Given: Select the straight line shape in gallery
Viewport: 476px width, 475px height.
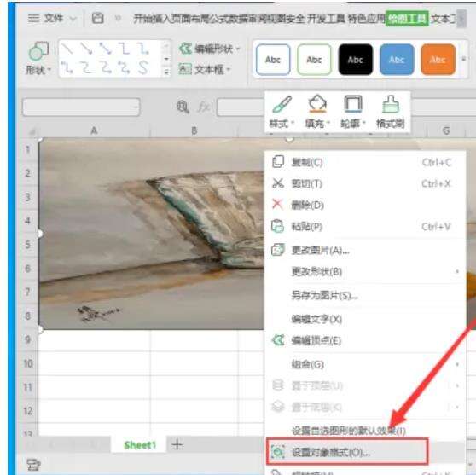Looking at the screenshot, I should tap(67, 49).
